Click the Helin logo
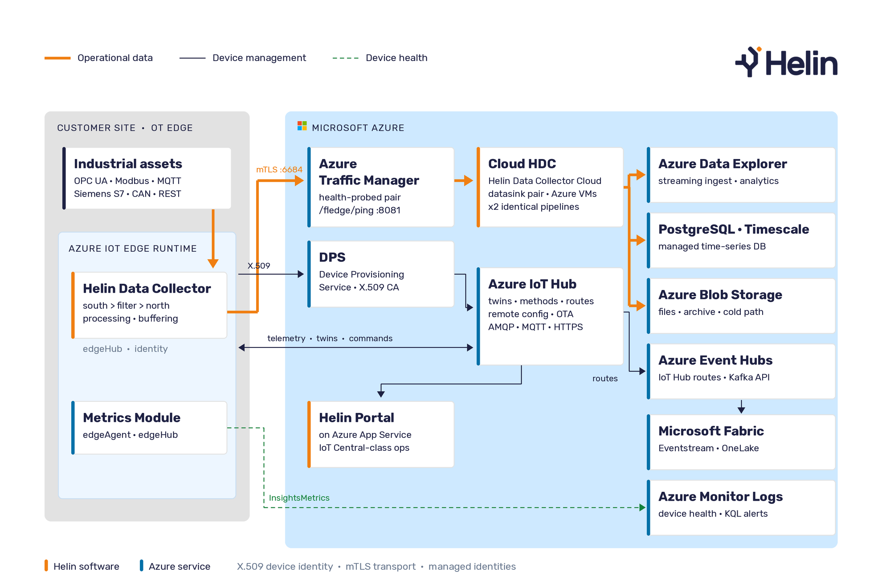 point(786,62)
